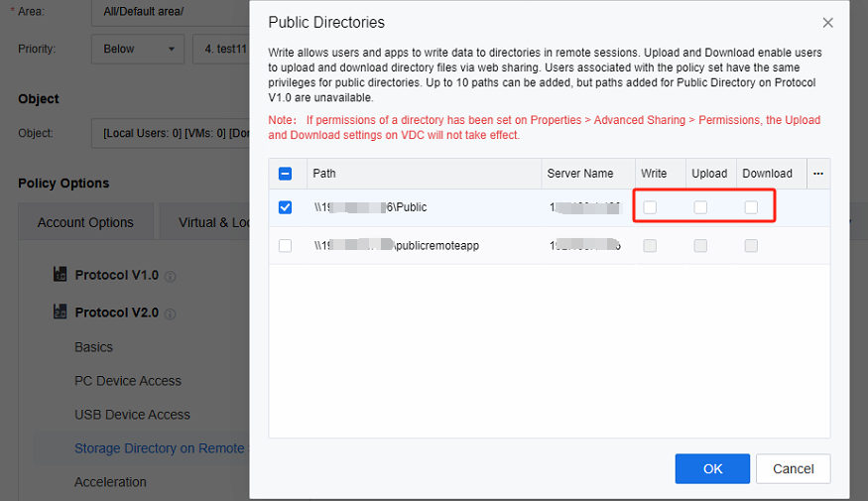
Task: Click the Object field with Local Users
Action: 174,133
